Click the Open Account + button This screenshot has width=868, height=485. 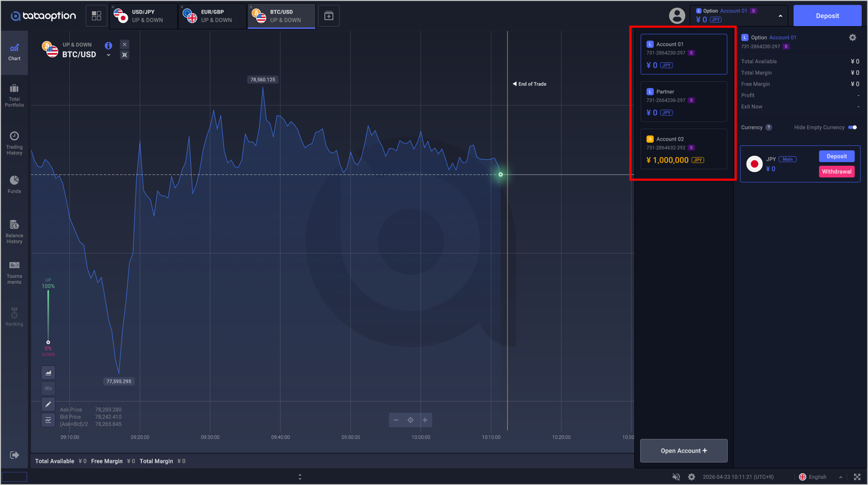pyautogui.click(x=683, y=451)
